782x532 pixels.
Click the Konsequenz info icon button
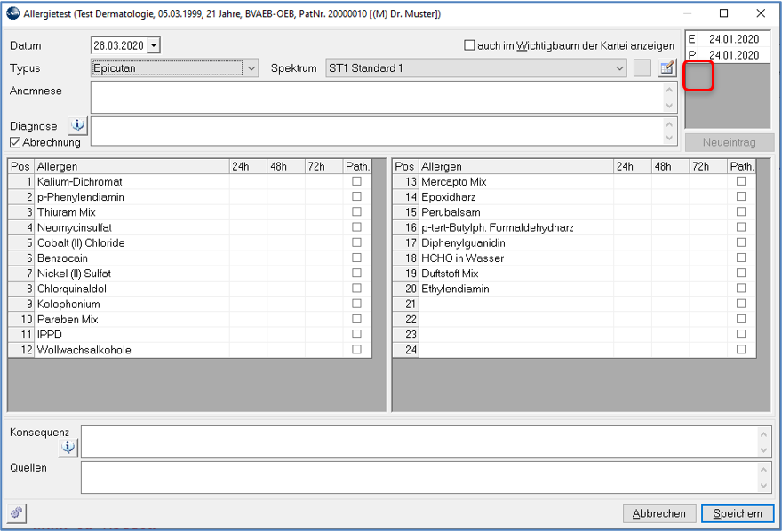(68, 448)
